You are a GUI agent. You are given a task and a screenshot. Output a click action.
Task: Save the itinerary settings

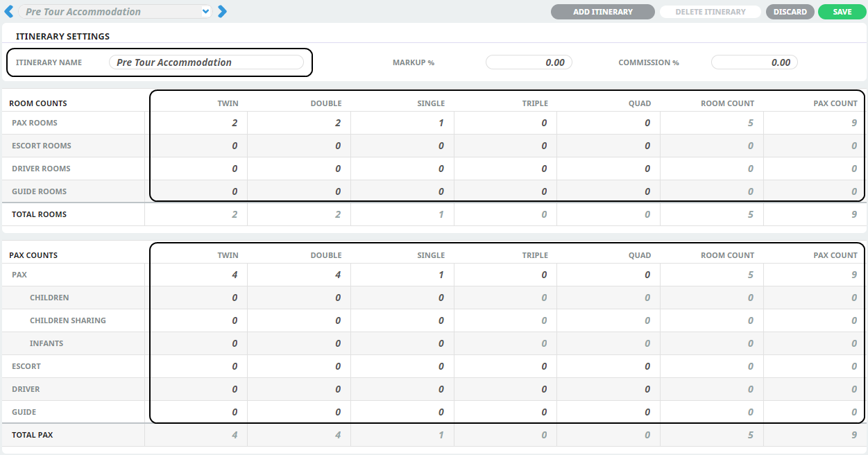tap(842, 12)
